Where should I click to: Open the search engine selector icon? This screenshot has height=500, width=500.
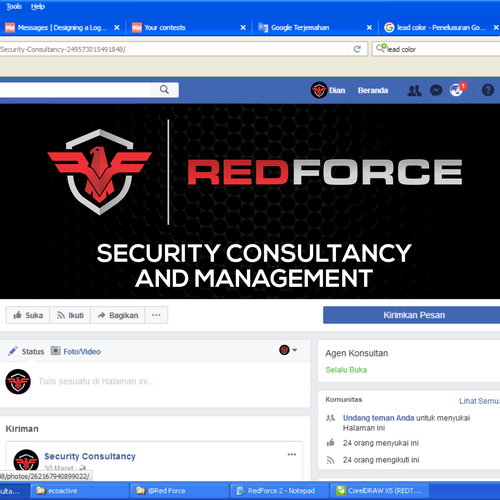[381, 48]
